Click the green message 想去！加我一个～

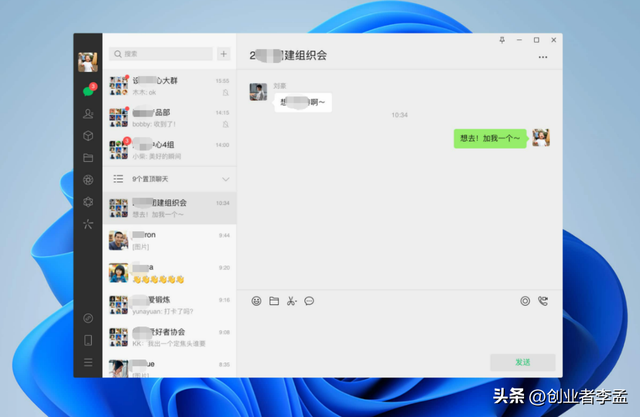point(490,138)
